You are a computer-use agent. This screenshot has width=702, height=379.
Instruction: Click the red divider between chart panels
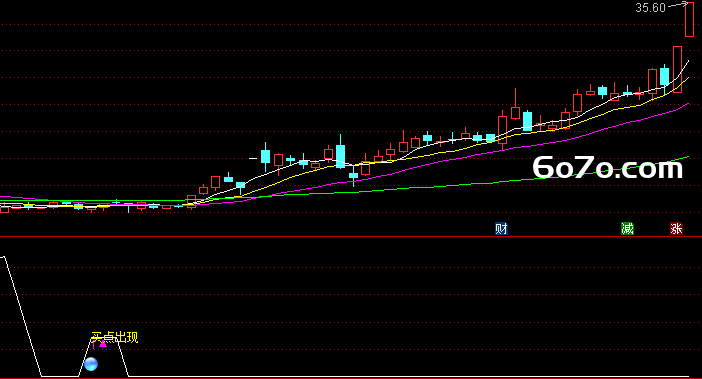point(351,236)
